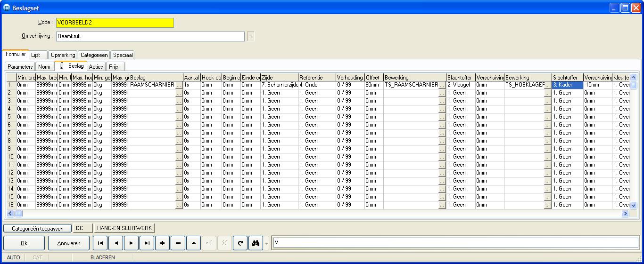The height and width of the screenshot is (264, 644).
Task: Switch to the Formulier tab
Action: coord(16,55)
